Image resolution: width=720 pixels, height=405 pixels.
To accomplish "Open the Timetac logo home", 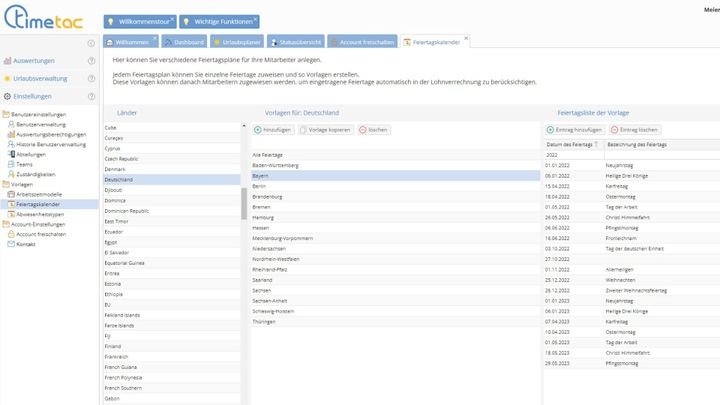I will click(42, 22).
